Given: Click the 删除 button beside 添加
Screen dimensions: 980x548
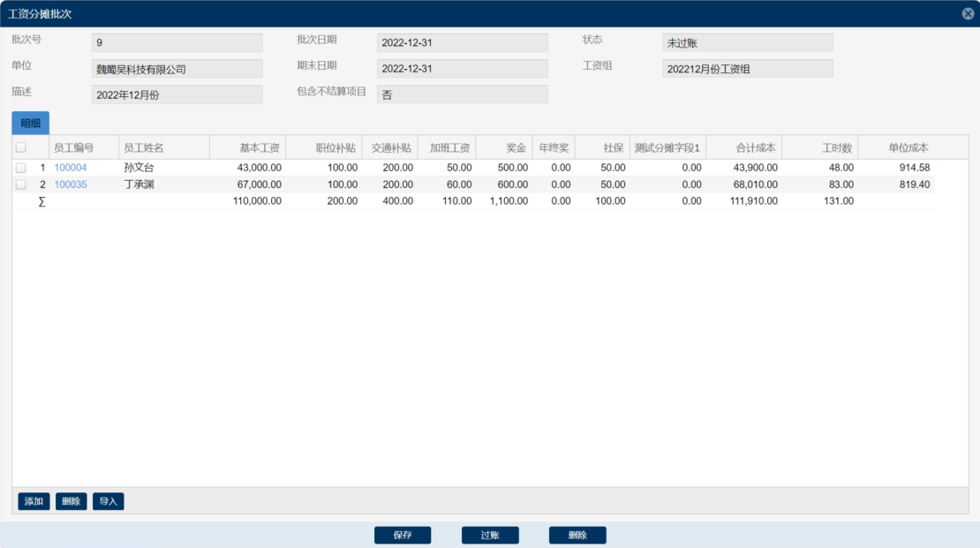Looking at the screenshot, I should pyautogui.click(x=71, y=501).
